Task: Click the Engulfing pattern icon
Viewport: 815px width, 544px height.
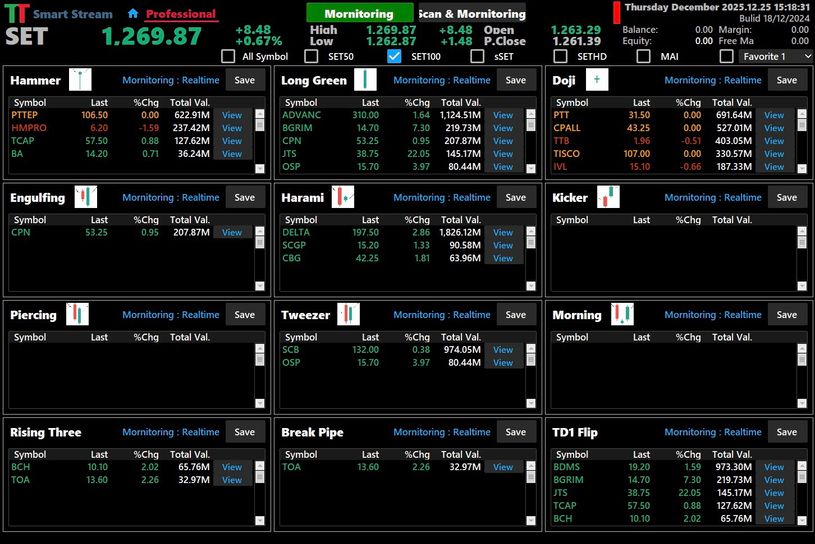Action: (87, 197)
